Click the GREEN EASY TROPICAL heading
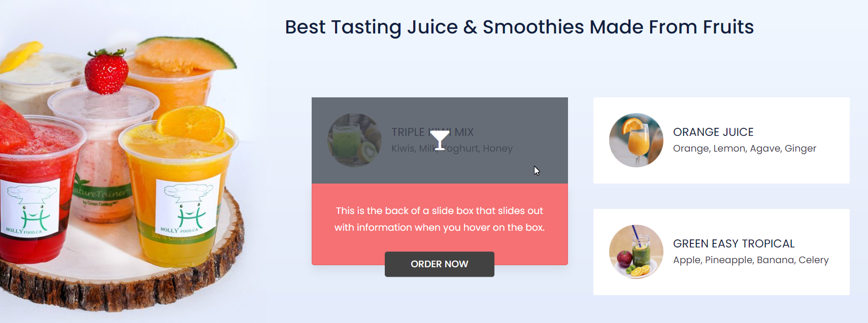Image resolution: width=868 pixels, height=323 pixels. (733, 243)
